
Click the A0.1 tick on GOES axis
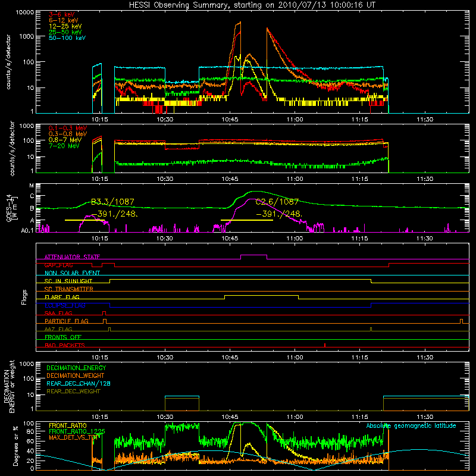click(27, 231)
